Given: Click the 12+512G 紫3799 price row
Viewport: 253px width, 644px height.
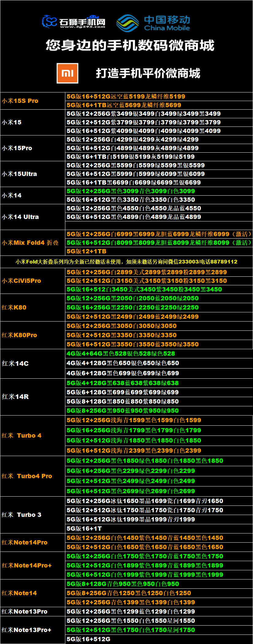Looking at the screenshot, I should pos(159,122).
